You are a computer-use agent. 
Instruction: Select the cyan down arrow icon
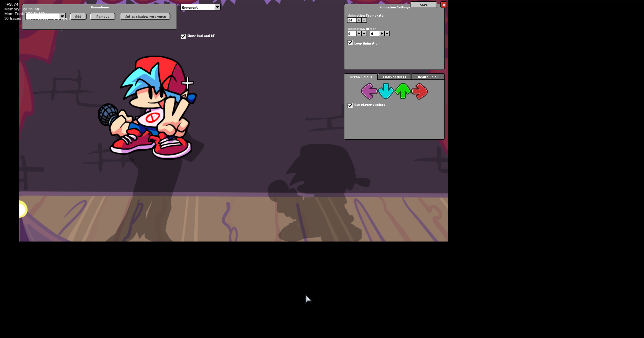[386, 91]
